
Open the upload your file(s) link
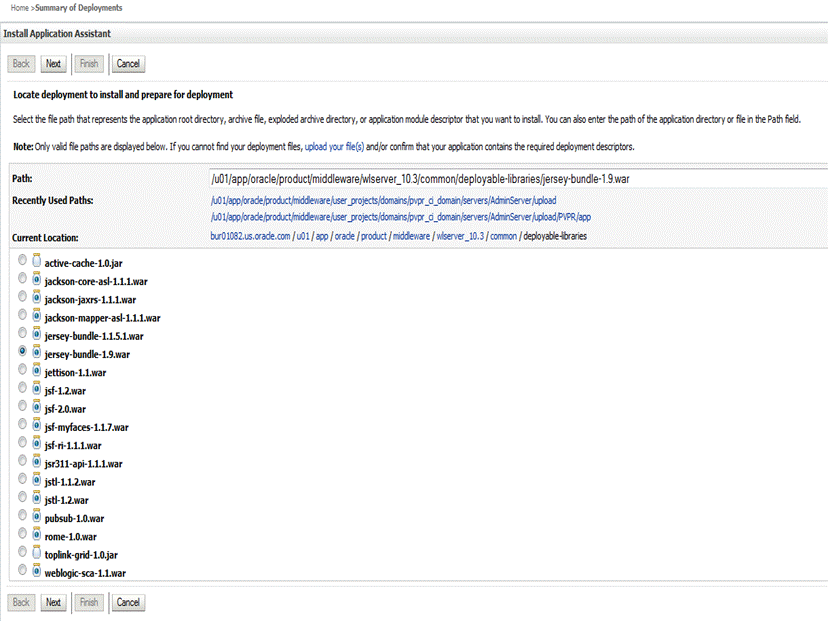pyautogui.click(x=334, y=146)
